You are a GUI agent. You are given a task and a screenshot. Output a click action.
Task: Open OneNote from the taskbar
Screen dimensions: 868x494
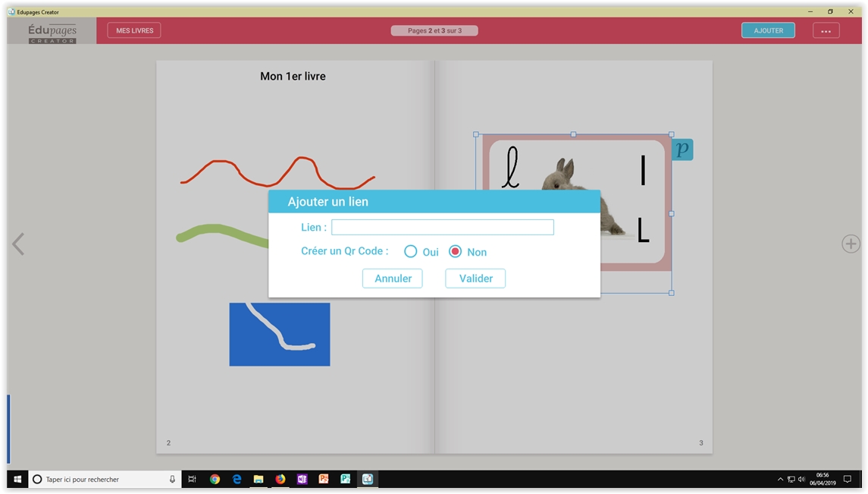(x=302, y=480)
